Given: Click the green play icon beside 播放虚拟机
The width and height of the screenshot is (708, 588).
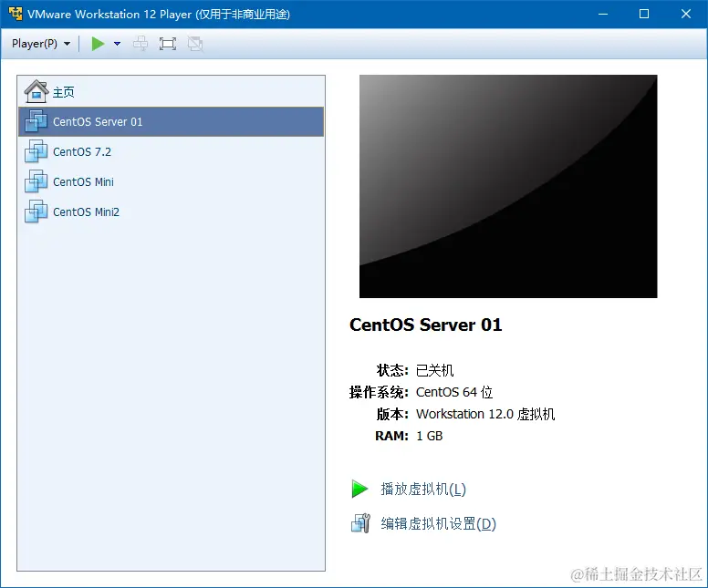Looking at the screenshot, I should [359, 490].
